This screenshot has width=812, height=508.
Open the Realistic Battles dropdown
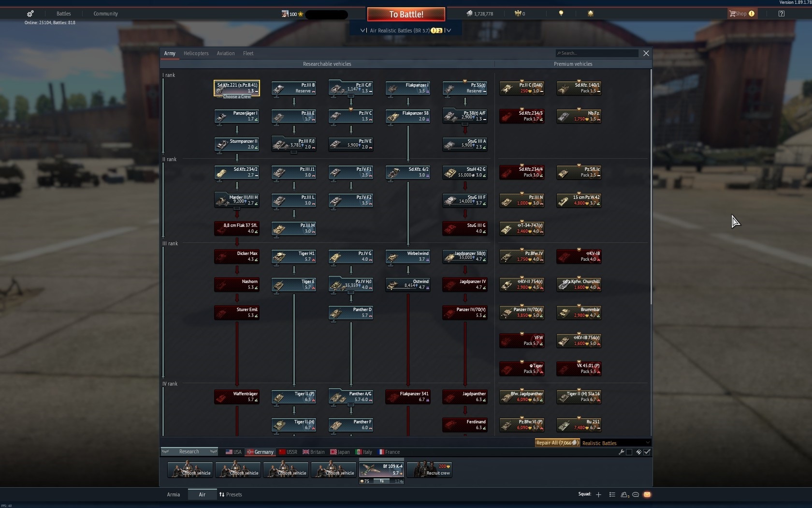[x=615, y=443]
